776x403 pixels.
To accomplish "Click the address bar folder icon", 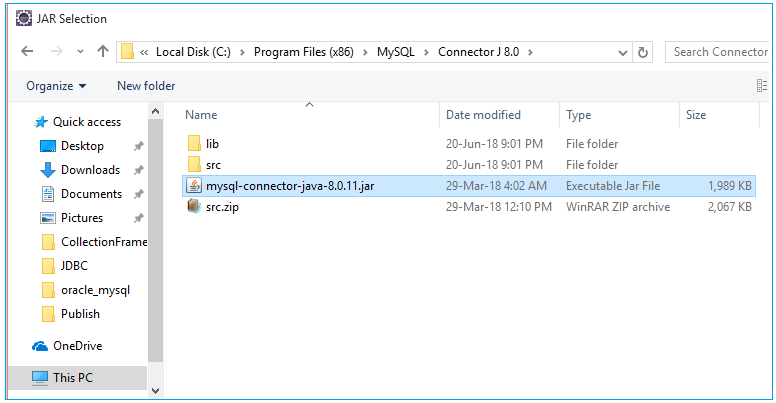I will tap(128, 51).
